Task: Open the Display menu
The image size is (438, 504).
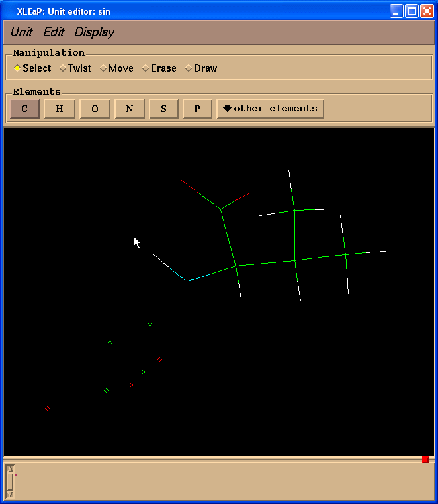Action: (95, 32)
